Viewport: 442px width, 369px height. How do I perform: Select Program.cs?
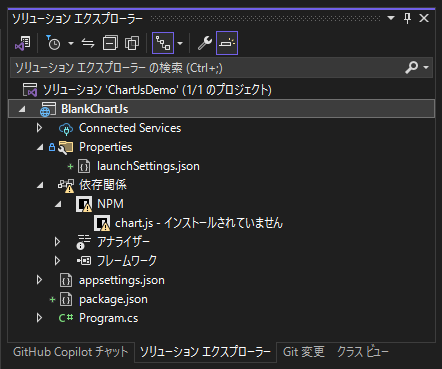point(108,318)
